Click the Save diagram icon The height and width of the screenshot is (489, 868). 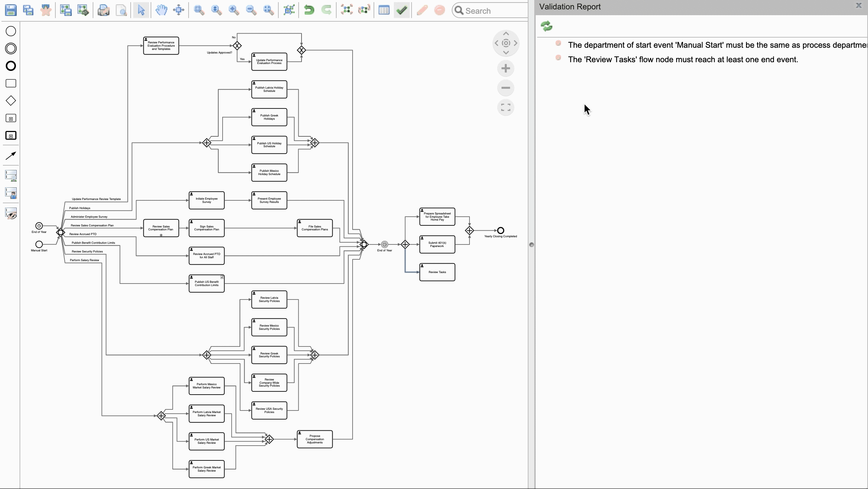coord(11,10)
